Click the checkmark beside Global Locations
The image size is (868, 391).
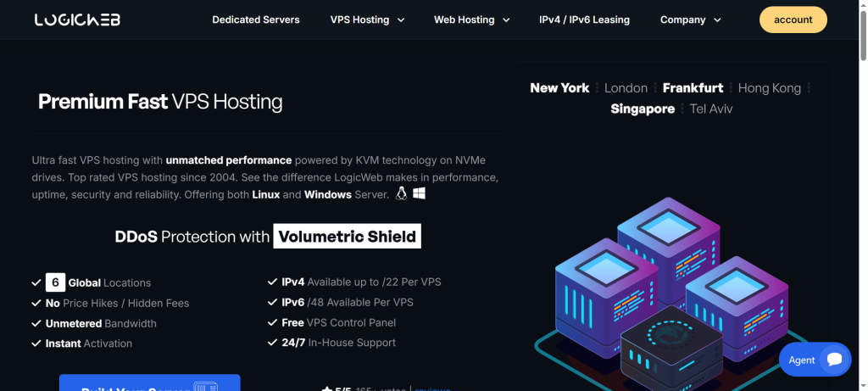pyautogui.click(x=36, y=282)
